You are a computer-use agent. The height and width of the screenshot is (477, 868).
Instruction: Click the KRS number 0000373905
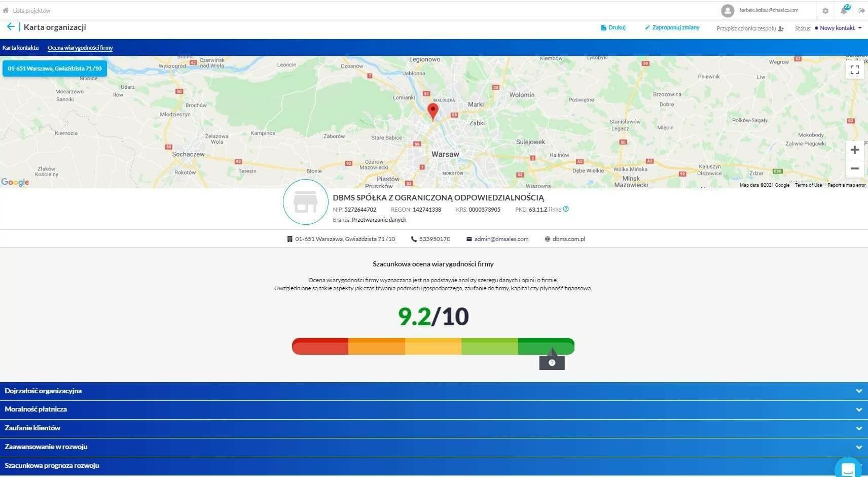(x=484, y=210)
